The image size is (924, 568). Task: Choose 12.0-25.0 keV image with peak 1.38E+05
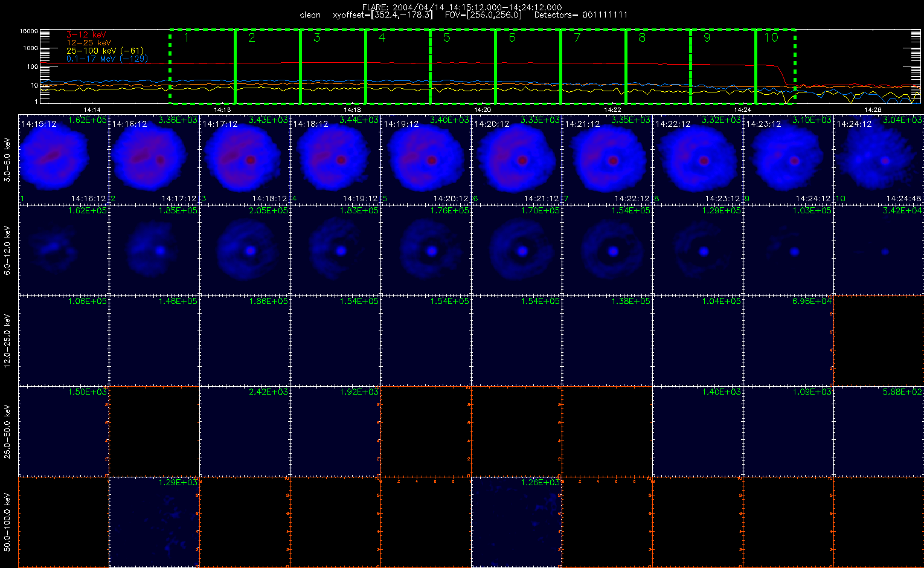607,340
